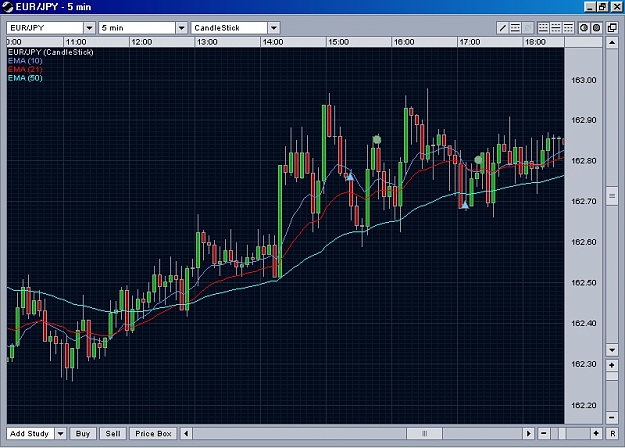Click the vertical scroll up arrow

coord(612,42)
